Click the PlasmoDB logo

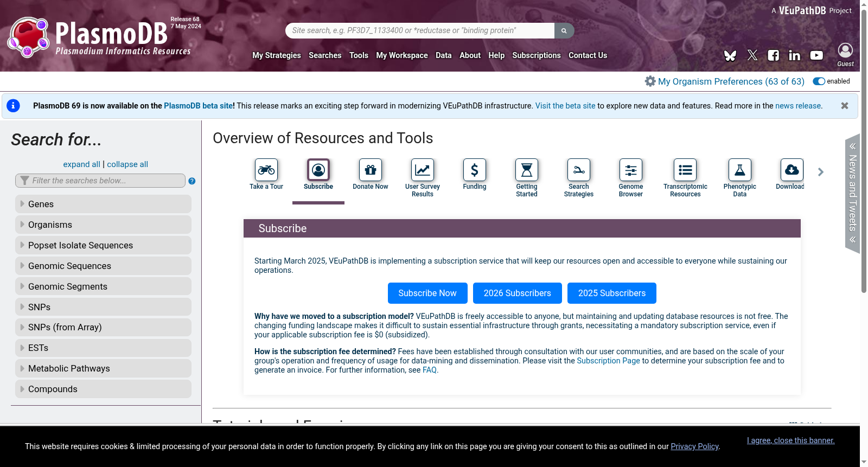tap(99, 37)
